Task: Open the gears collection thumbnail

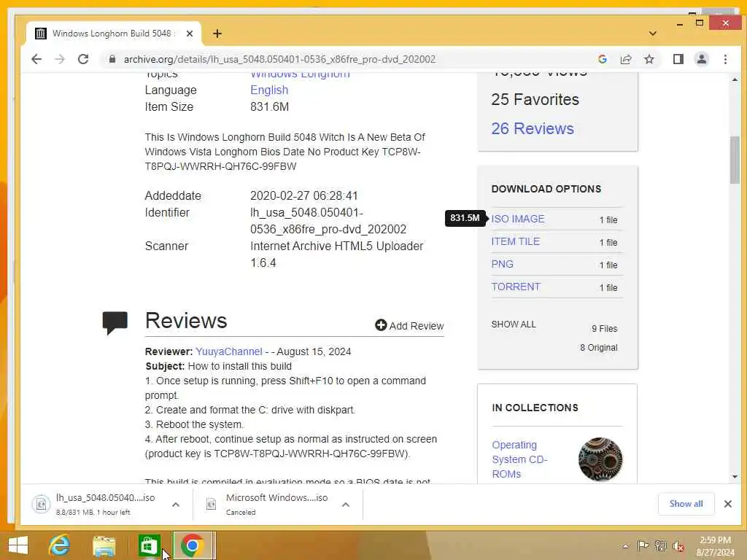Action: pos(600,459)
